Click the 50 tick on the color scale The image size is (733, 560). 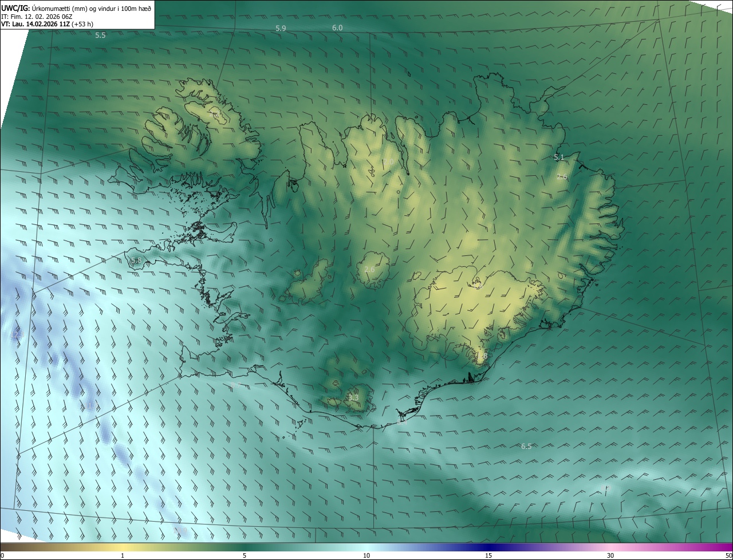728,555
